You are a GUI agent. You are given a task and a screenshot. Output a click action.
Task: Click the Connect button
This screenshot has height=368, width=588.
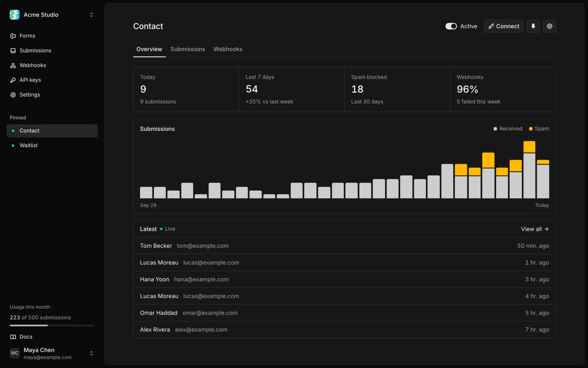click(x=503, y=26)
